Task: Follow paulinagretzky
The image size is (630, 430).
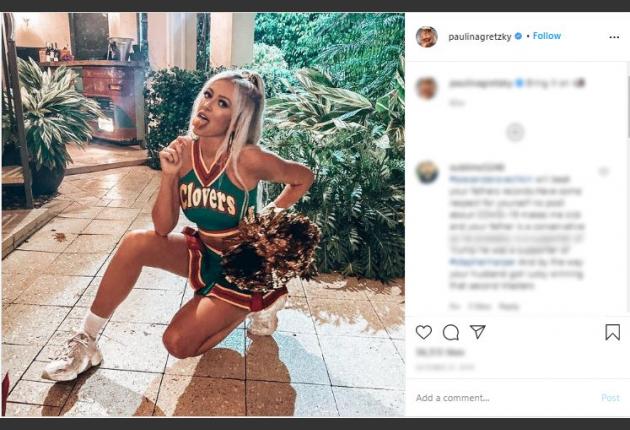Action: pos(547,36)
